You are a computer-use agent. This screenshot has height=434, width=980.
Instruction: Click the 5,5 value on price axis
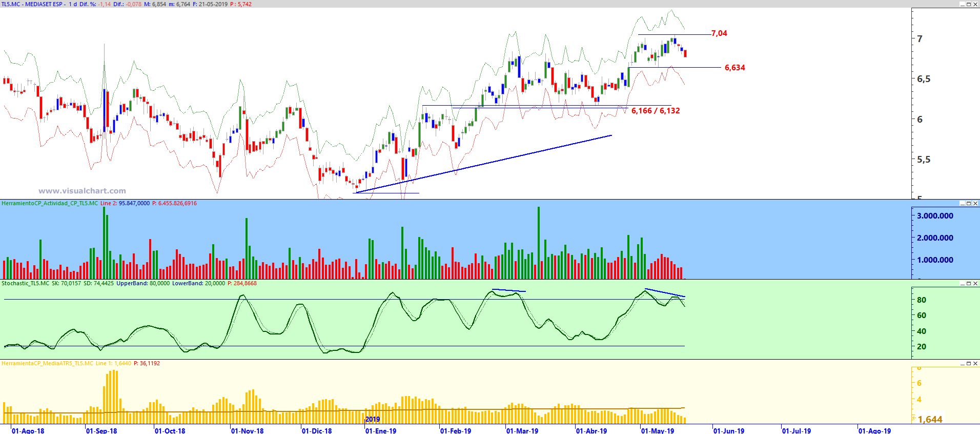pyautogui.click(x=924, y=160)
